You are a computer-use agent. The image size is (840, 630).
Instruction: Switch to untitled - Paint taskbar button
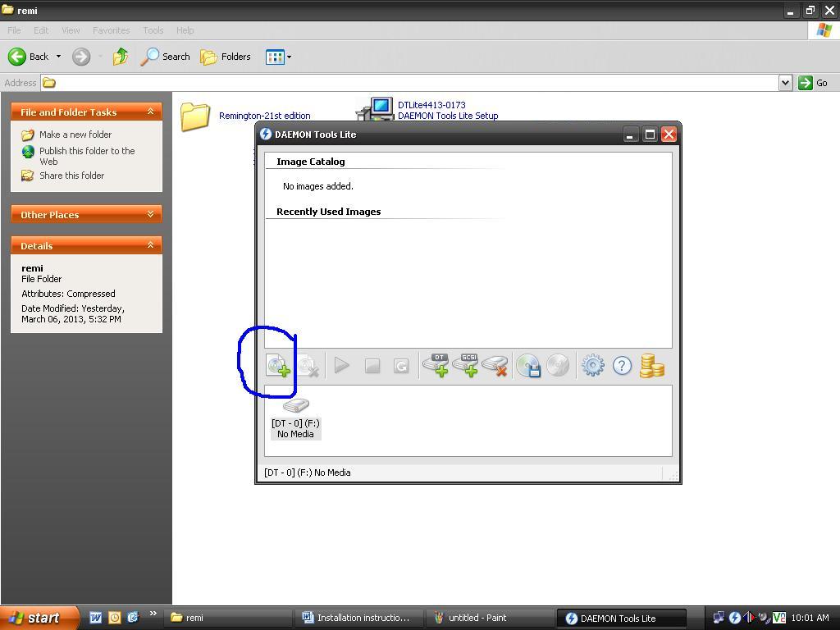pyautogui.click(x=490, y=618)
